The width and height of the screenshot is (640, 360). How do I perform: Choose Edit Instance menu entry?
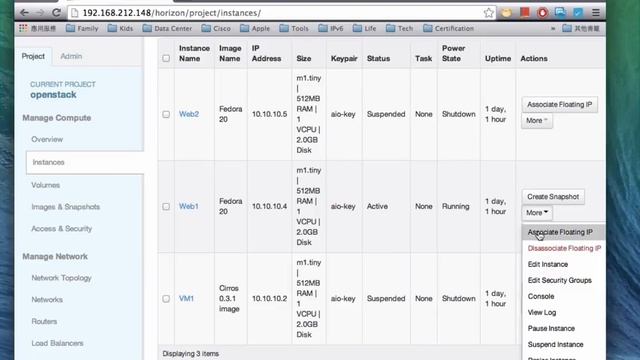(563, 264)
